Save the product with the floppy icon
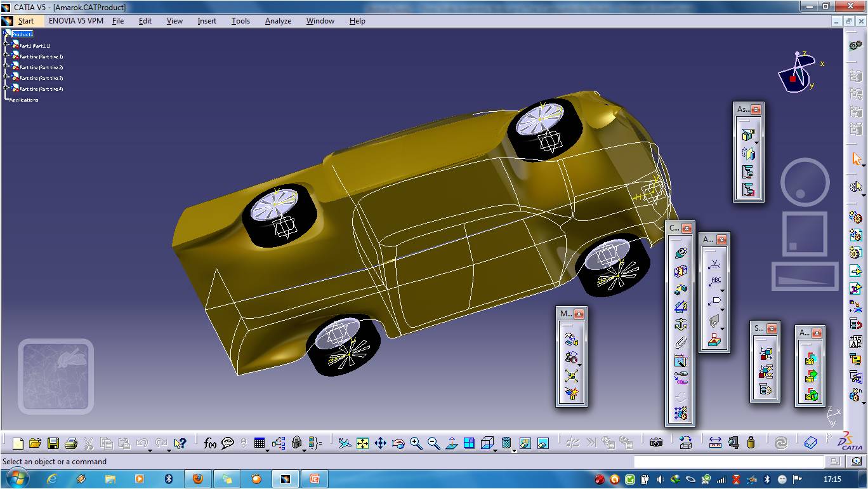The height and width of the screenshot is (489, 868). pos(53,443)
